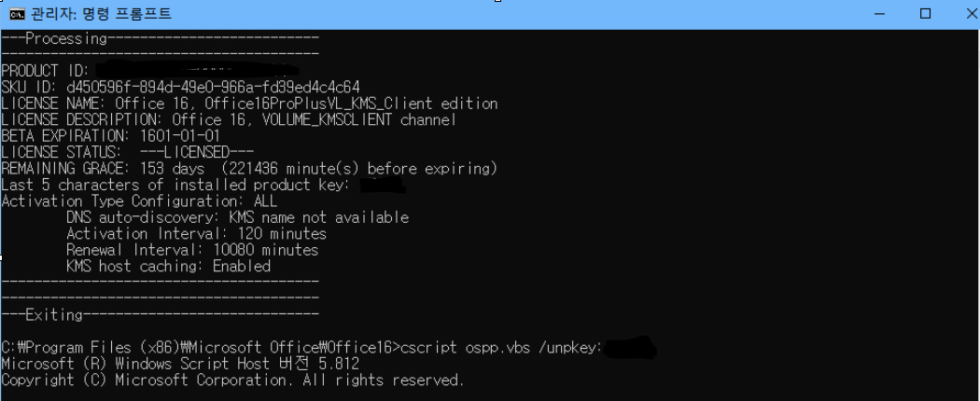Click the Exiting separator line
The width and height of the screenshot is (980, 401).
click(x=160, y=313)
